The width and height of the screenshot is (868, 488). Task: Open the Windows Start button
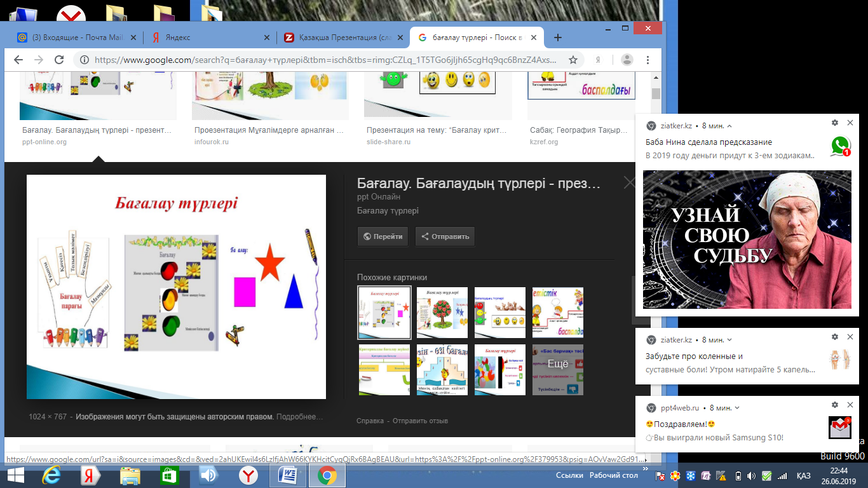click(x=15, y=475)
